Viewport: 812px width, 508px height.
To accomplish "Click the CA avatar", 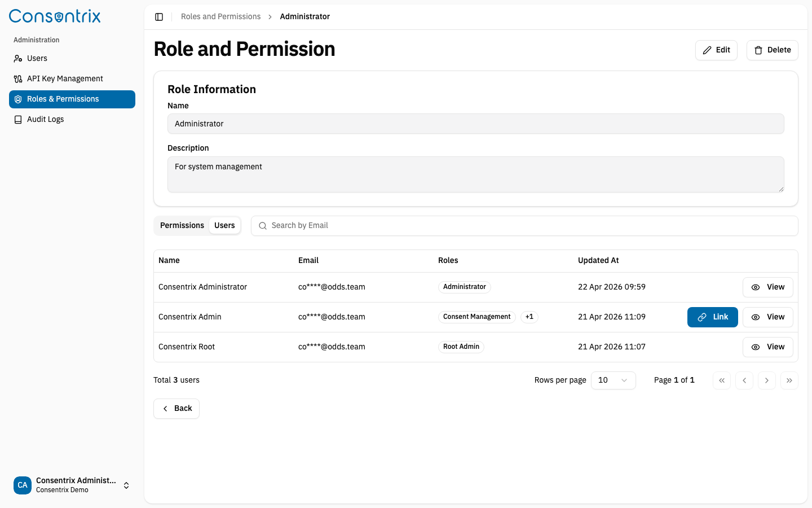I will point(23,485).
